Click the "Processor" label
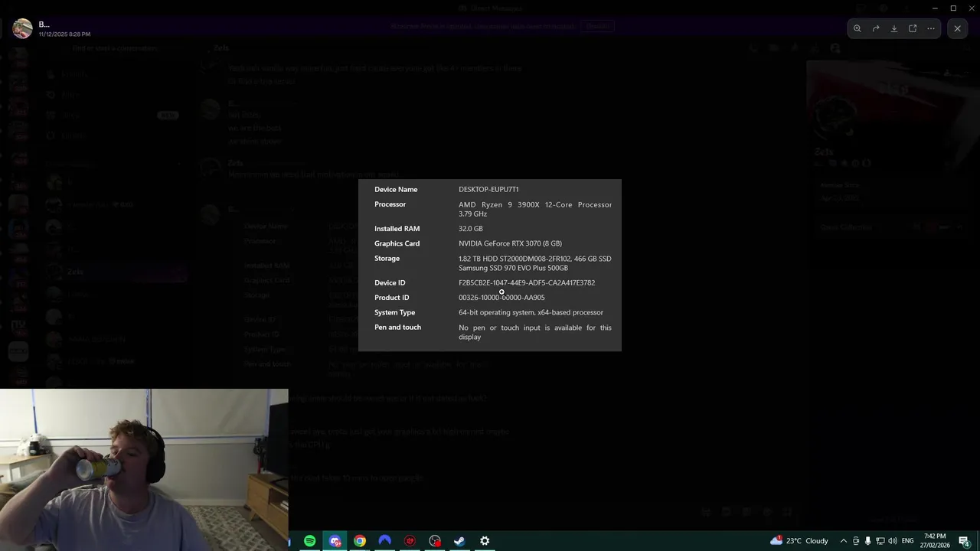This screenshot has width=980, height=551. (390, 204)
